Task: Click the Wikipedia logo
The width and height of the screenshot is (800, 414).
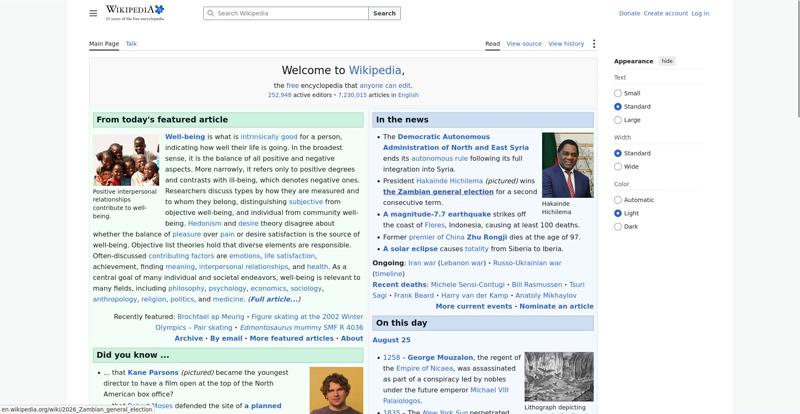Action: (135, 13)
